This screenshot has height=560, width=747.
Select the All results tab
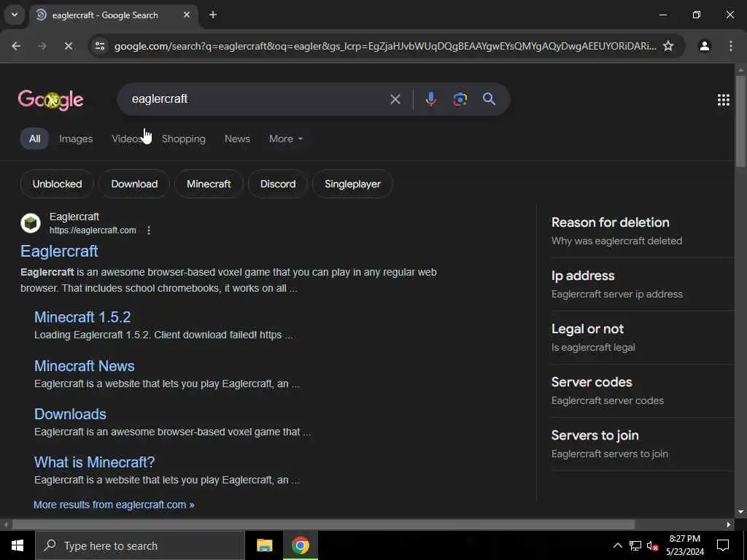coord(35,139)
